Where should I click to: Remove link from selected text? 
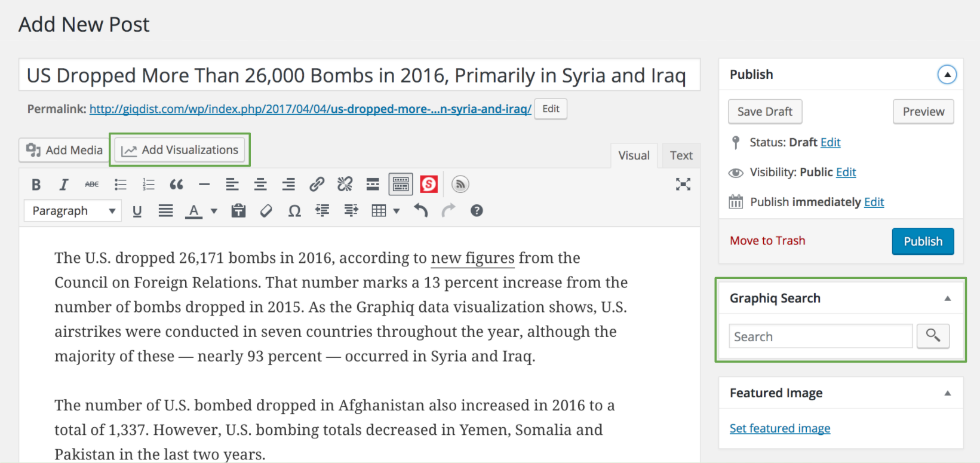345,185
